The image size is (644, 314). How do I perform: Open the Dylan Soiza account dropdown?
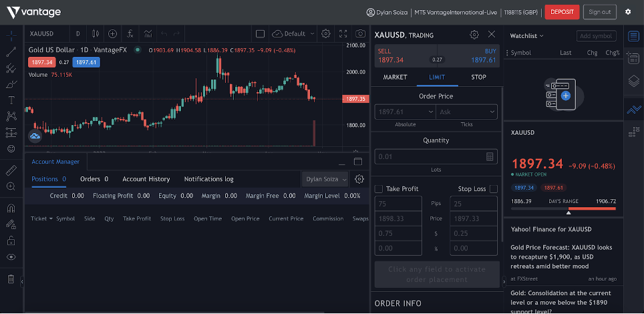coord(325,179)
